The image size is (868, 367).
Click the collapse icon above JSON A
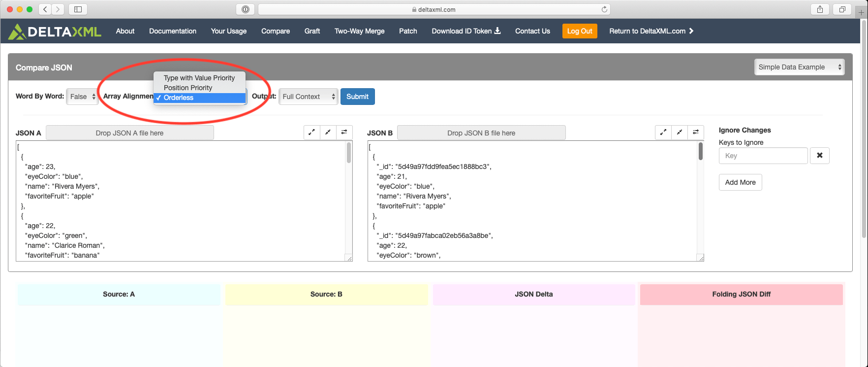pos(328,132)
